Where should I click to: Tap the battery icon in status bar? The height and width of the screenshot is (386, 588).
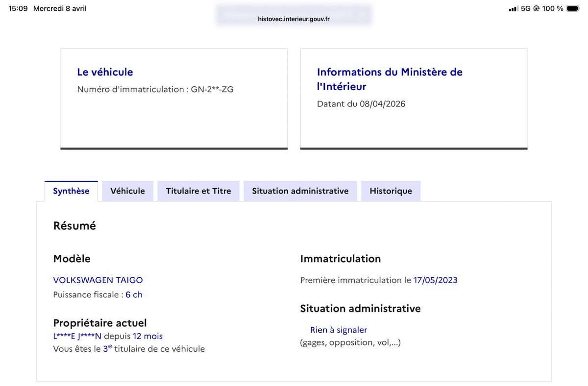click(x=573, y=9)
